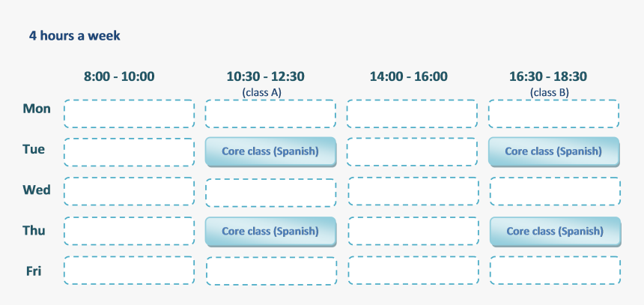Click the empty Monday 8:00 - 10:00 slot
The height and width of the screenshot is (305, 644).
point(129,114)
